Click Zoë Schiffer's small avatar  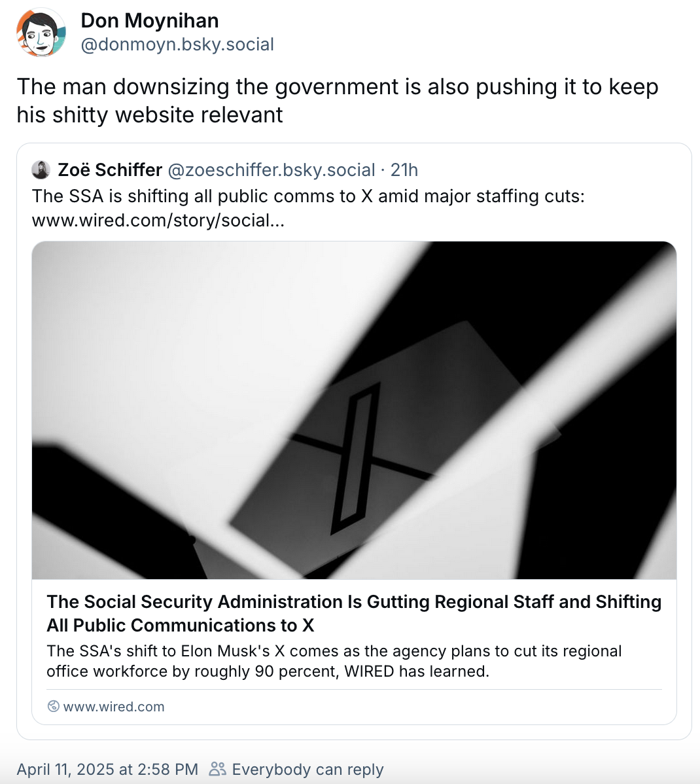[x=41, y=170]
